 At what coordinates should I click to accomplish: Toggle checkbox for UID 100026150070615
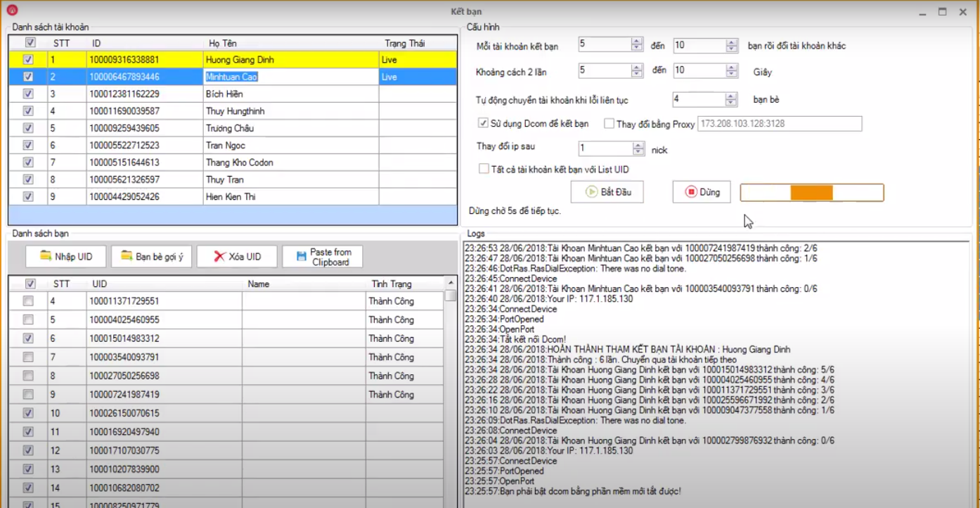[28, 413]
